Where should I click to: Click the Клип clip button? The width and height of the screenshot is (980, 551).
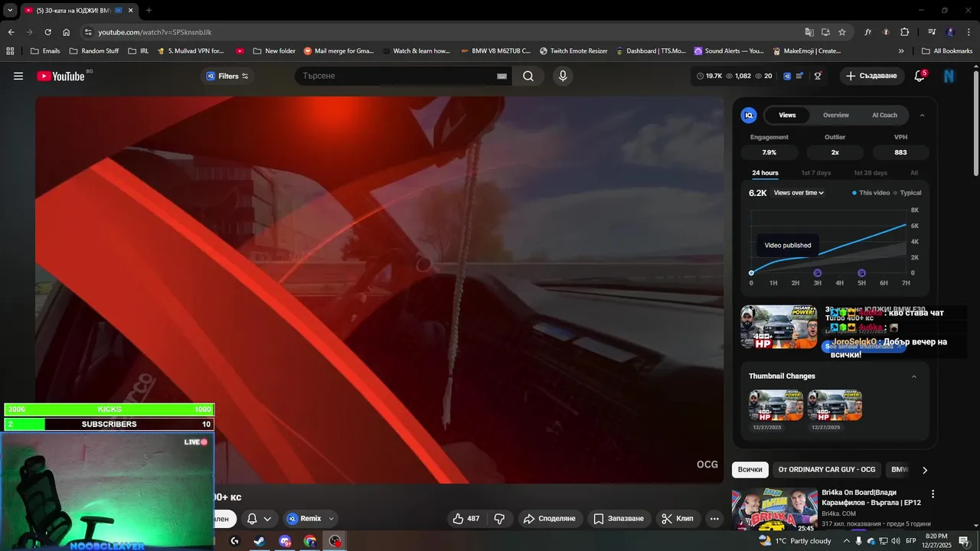tap(677, 518)
